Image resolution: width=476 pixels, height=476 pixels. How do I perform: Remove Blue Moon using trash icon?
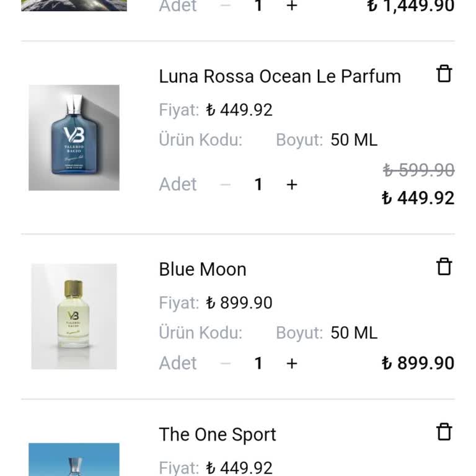pos(444,267)
